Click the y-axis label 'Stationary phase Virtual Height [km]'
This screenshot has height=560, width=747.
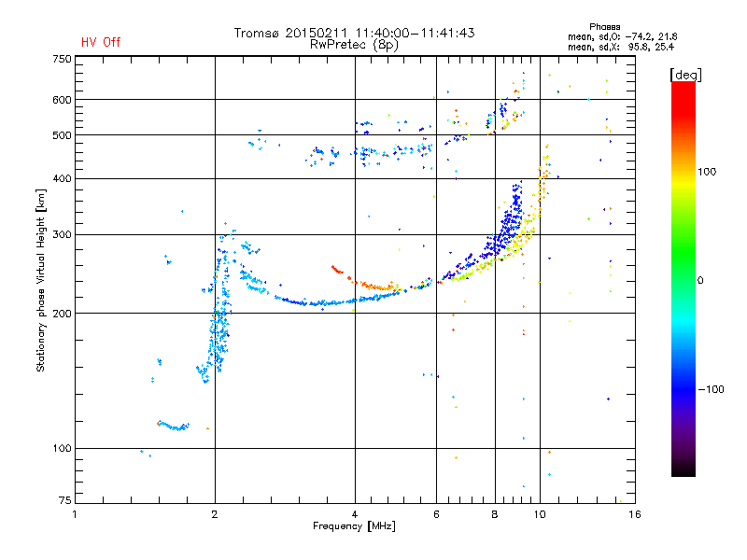tap(41, 280)
